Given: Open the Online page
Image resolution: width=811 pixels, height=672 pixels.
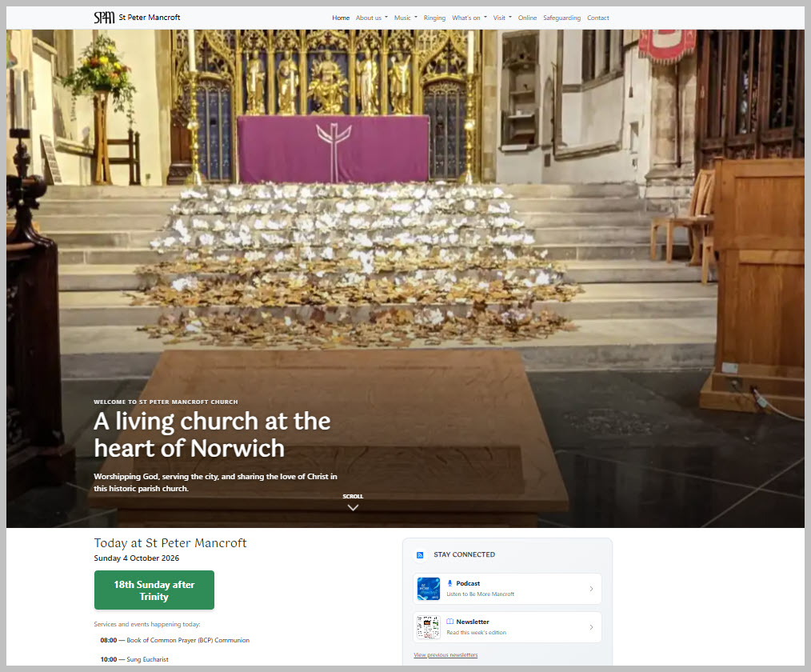Looking at the screenshot, I should pos(527,18).
